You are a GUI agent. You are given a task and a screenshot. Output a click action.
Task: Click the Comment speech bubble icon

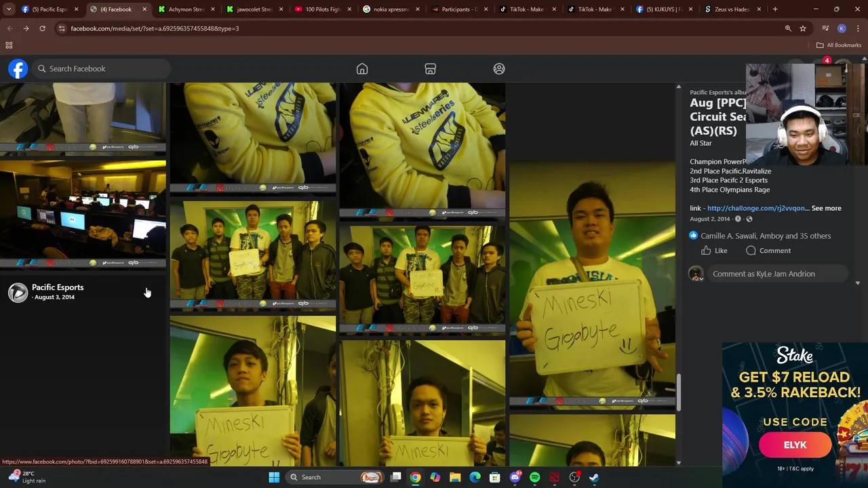click(x=751, y=251)
